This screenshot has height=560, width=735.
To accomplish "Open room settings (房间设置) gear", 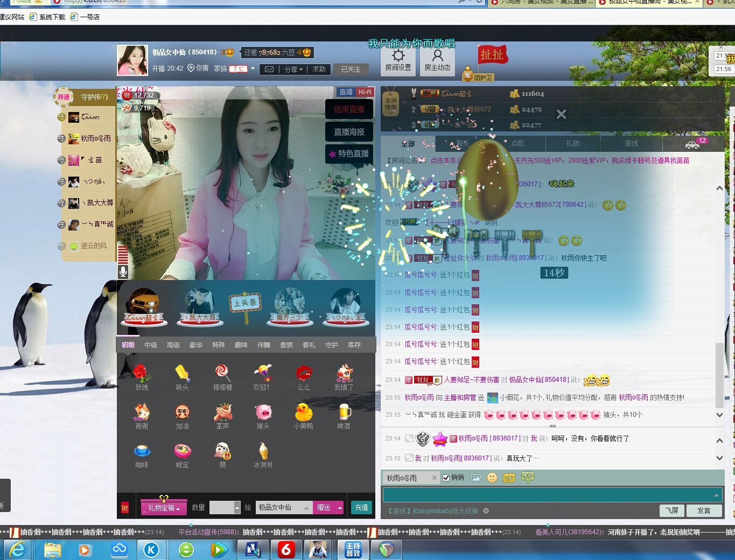I will click(398, 61).
